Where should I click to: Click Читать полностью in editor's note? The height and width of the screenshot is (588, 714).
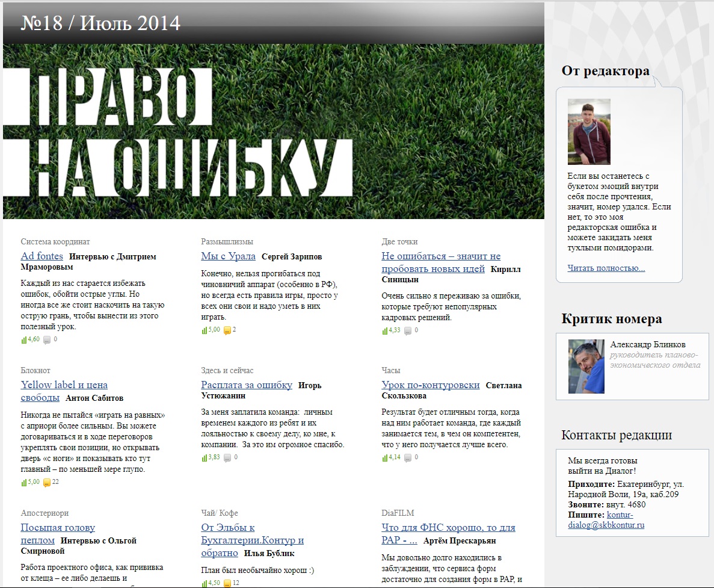[606, 268]
